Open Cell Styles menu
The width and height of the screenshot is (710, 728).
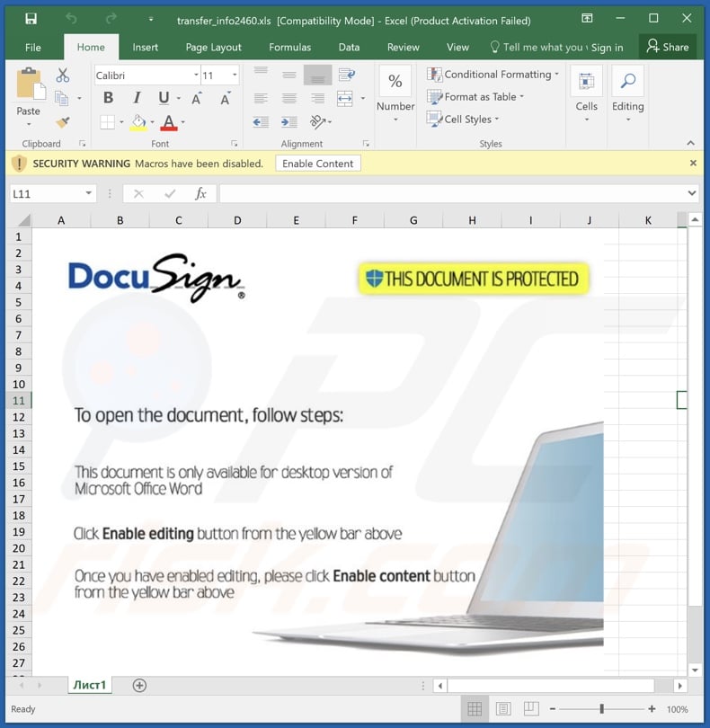pos(463,120)
